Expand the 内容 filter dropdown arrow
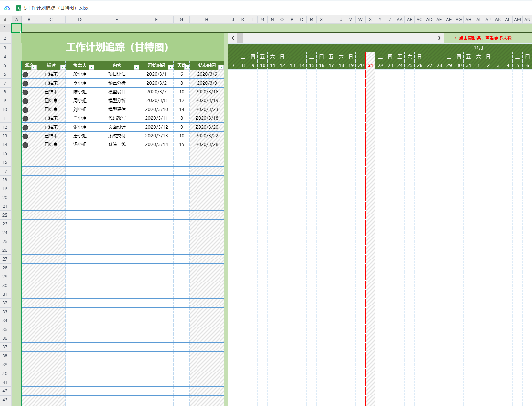The image size is (532, 406). 136,67
